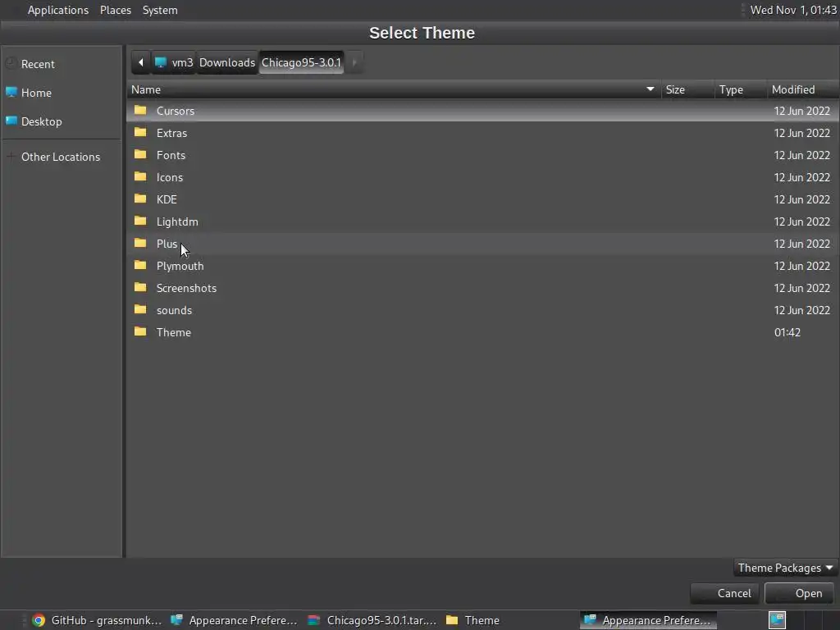Click the plus icon beside Other Locations
Screen dimensions: 840x630
11,157
